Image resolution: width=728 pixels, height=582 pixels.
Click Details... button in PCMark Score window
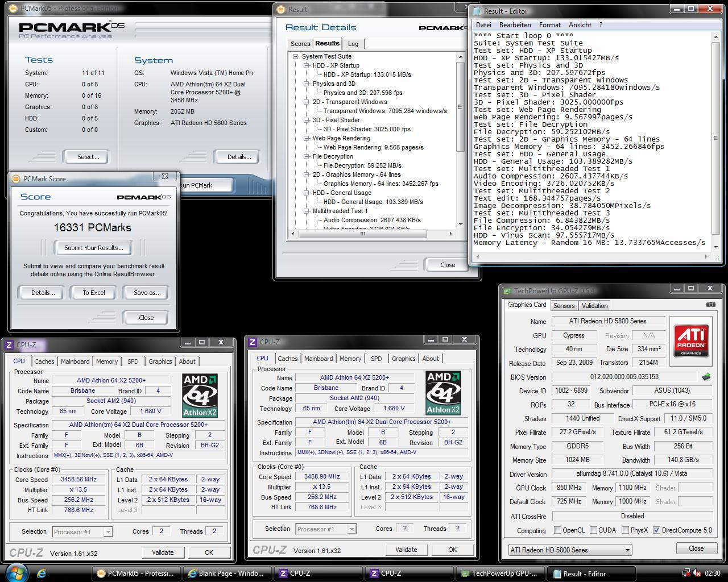(43, 293)
